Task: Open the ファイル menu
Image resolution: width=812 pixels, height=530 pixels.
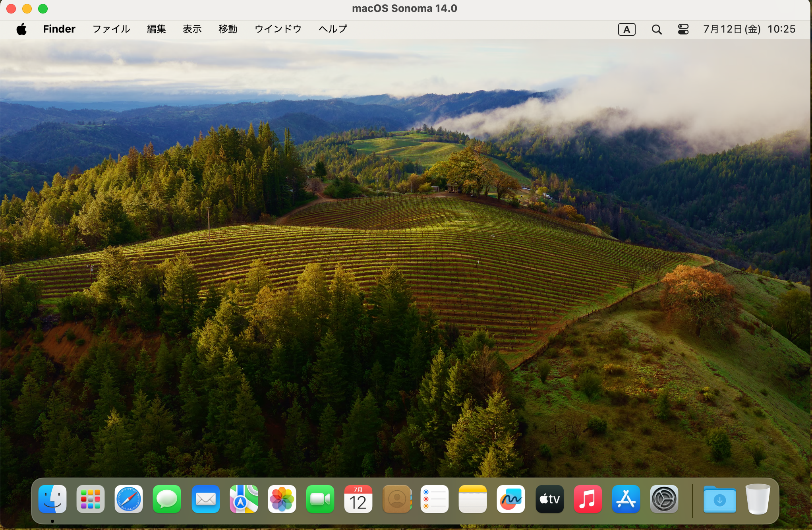Action: pyautogui.click(x=111, y=29)
